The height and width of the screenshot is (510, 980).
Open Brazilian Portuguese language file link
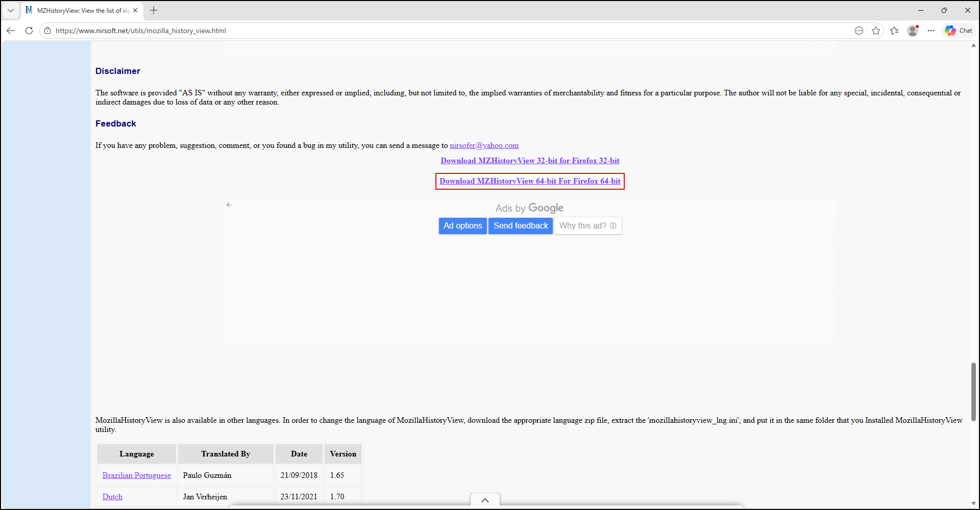pyautogui.click(x=137, y=475)
